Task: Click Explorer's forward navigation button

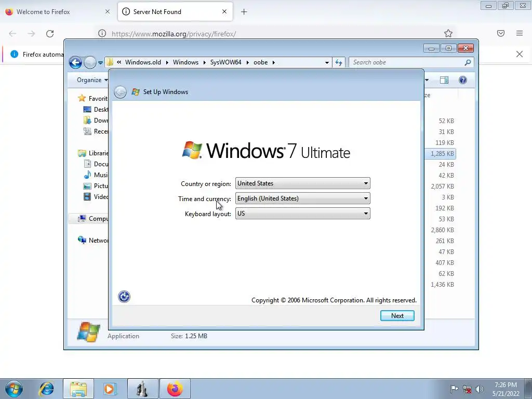Action: pos(90,62)
